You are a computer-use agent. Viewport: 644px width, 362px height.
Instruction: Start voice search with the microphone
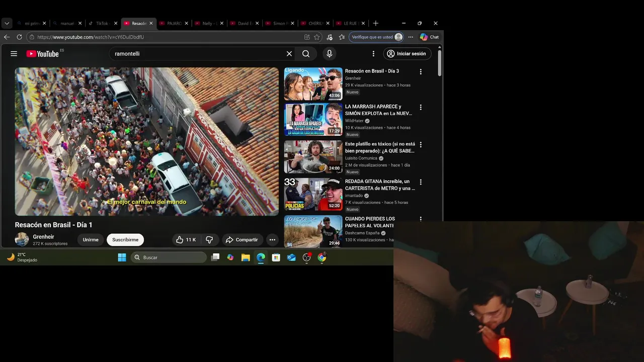coord(330,54)
